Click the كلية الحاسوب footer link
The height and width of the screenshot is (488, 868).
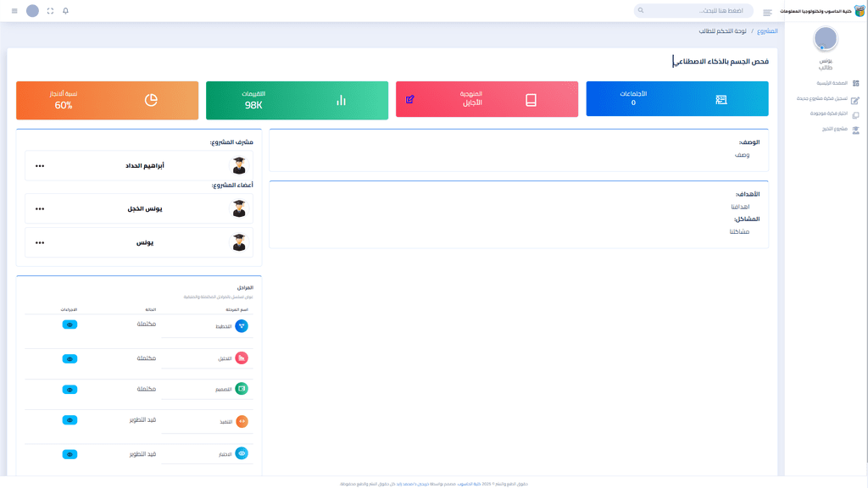pyautogui.click(x=469, y=484)
